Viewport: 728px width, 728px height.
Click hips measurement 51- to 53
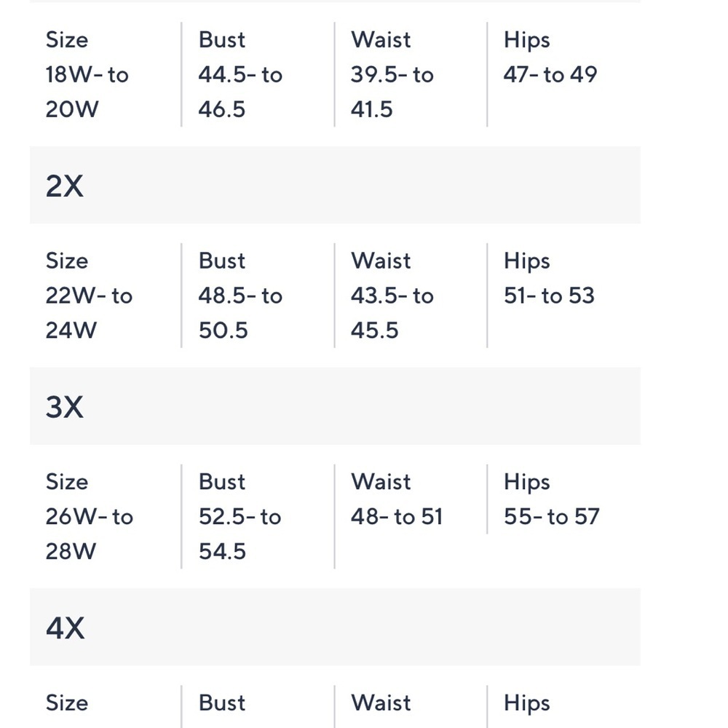point(549,296)
